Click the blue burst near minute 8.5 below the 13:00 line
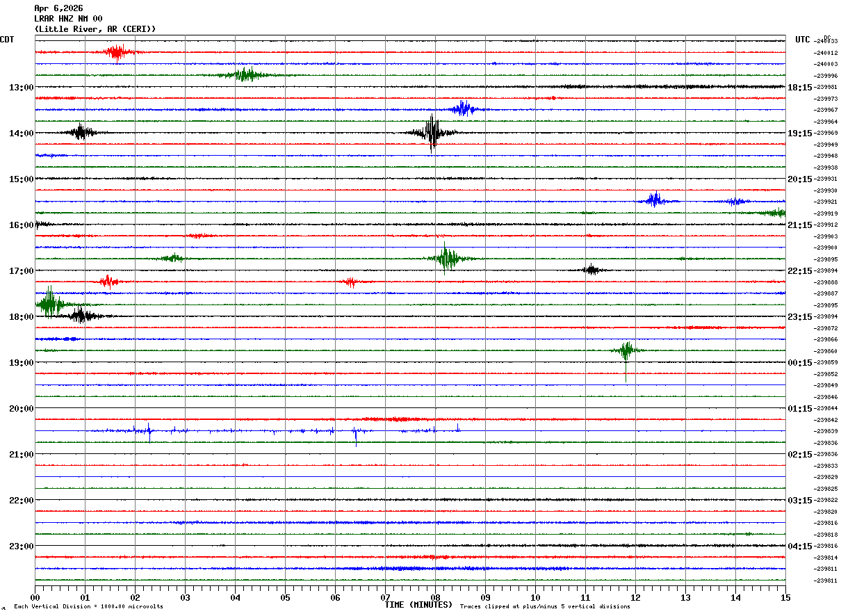841x616 pixels. (x=464, y=109)
